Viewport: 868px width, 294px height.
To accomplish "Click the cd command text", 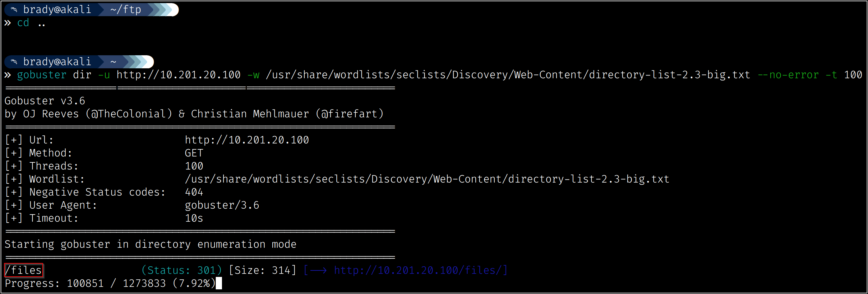I will pos(23,23).
